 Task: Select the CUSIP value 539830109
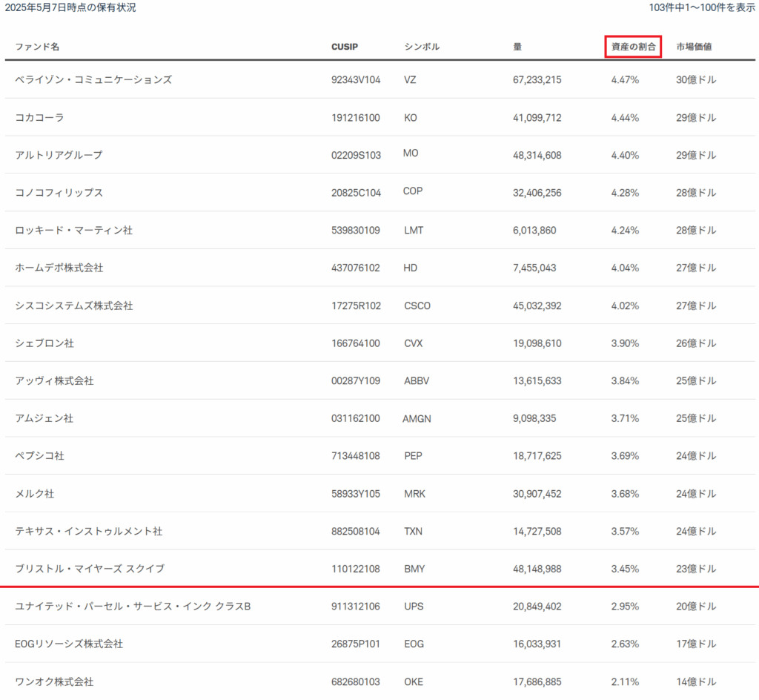[x=356, y=231]
